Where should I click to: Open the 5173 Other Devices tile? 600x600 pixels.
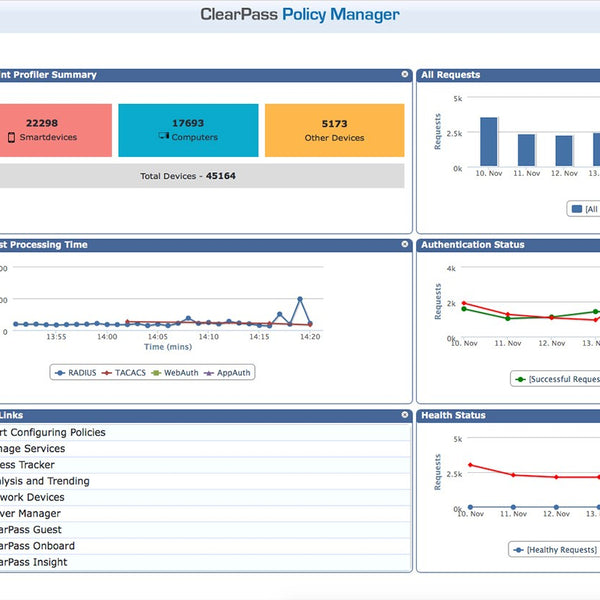[x=334, y=130]
